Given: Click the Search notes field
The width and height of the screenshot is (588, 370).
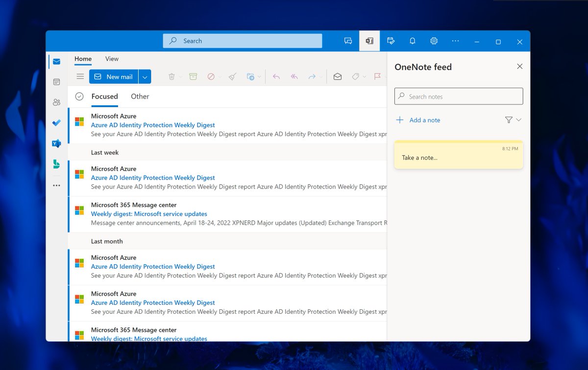Looking at the screenshot, I should coord(459,96).
